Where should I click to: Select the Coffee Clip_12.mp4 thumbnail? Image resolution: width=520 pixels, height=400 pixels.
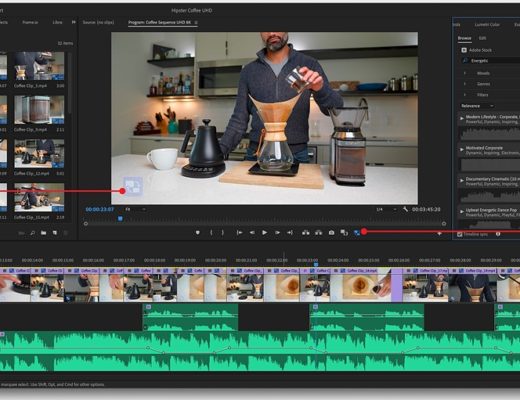point(39,154)
